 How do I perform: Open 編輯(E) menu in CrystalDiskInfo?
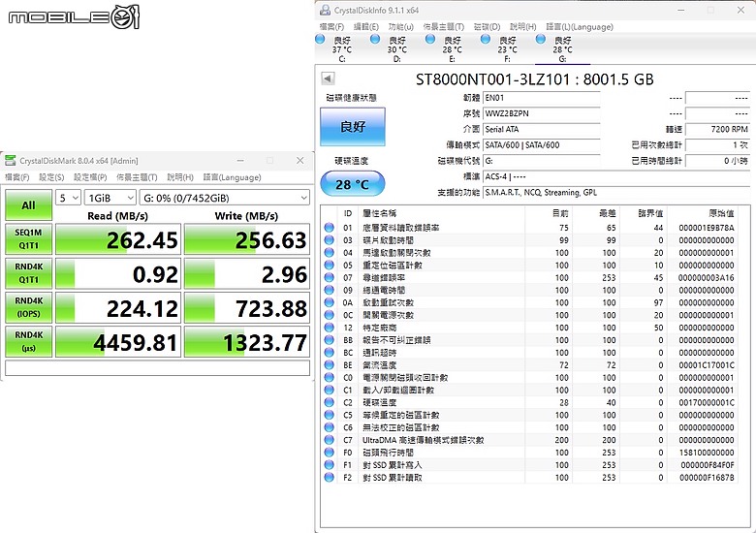[366, 26]
